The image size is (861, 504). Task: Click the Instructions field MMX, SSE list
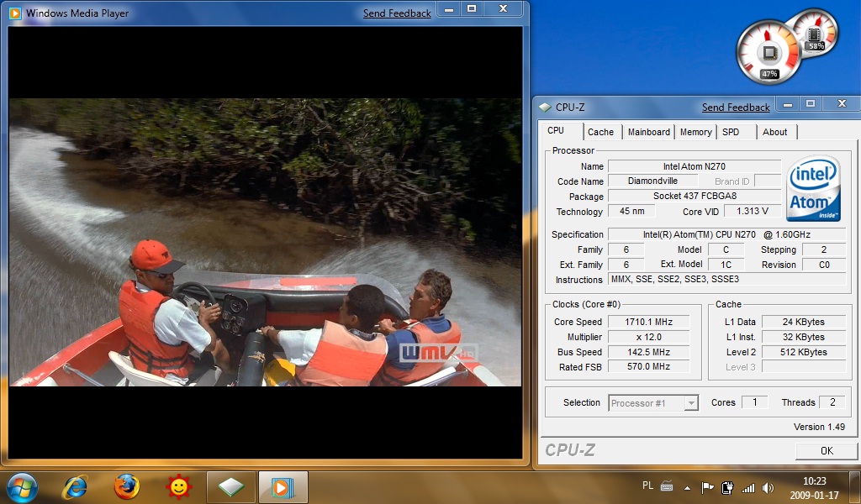coord(726,279)
